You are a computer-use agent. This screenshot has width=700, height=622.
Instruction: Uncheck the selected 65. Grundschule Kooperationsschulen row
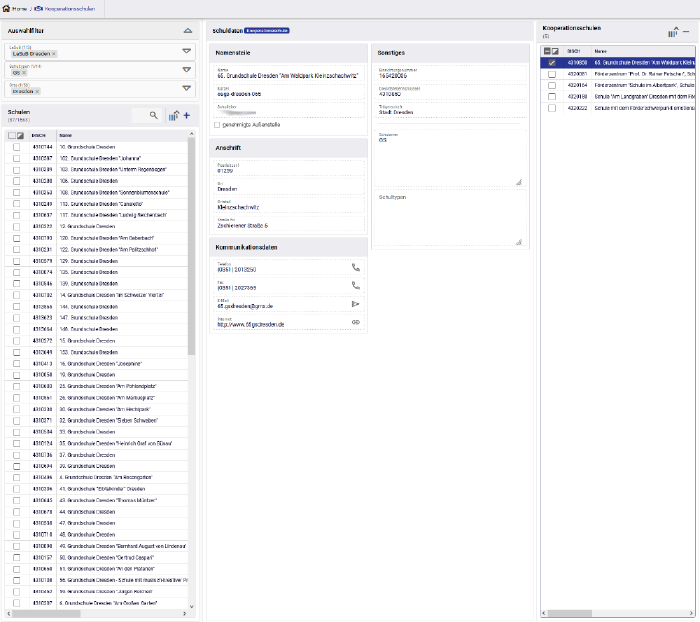550,62
